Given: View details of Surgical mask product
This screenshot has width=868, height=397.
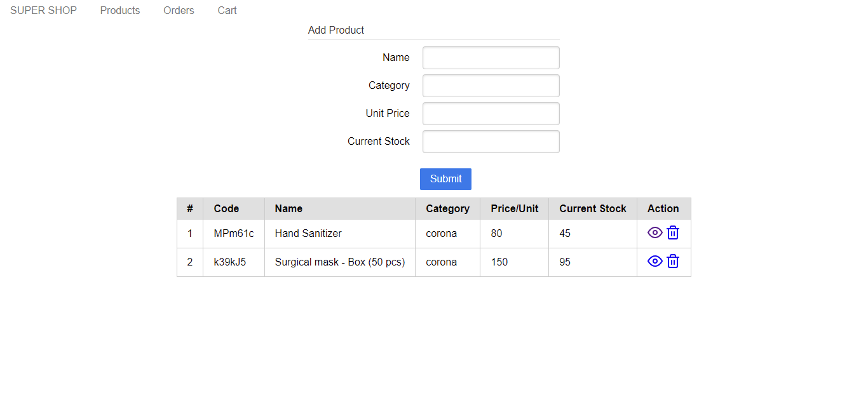Looking at the screenshot, I should click(x=654, y=262).
